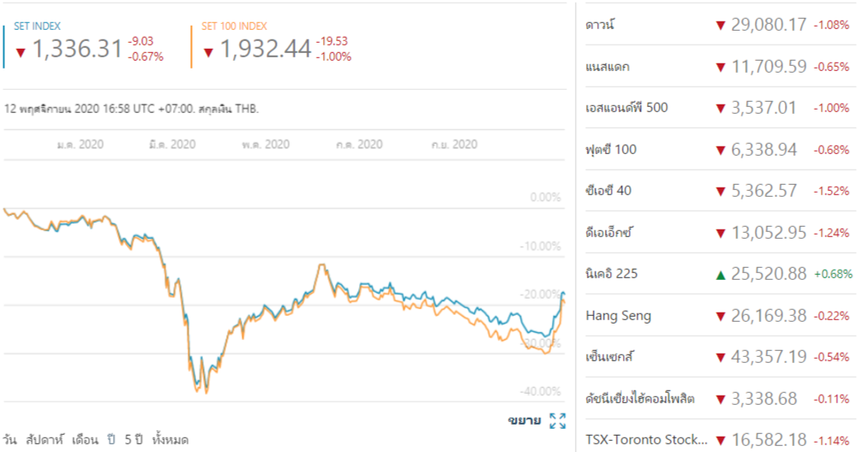Open the SET INDEX label

(x=38, y=27)
